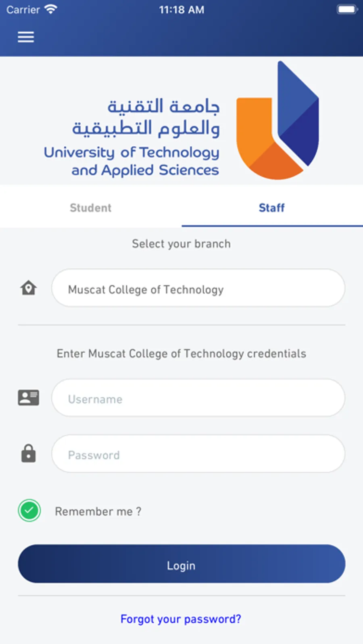Viewport: 363px width, 644px height.
Task: Tap the 11:18 AM clock
Action: tap(181, 10)
